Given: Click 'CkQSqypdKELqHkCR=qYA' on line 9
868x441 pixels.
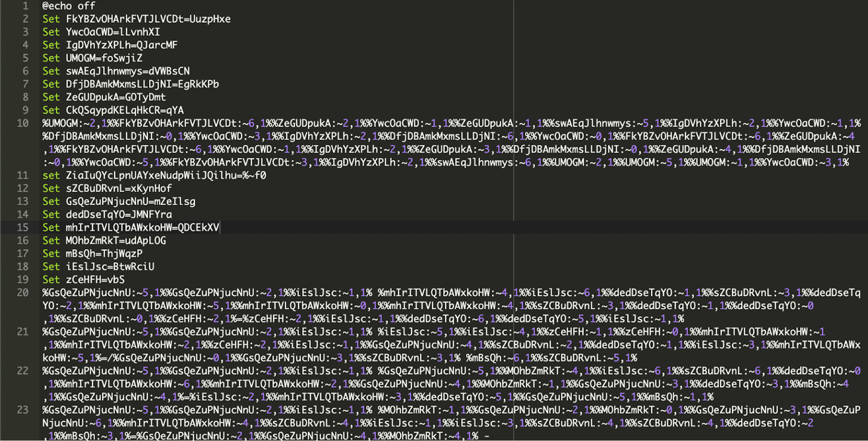Looking at the screenshot, I should tap(125, 110).
